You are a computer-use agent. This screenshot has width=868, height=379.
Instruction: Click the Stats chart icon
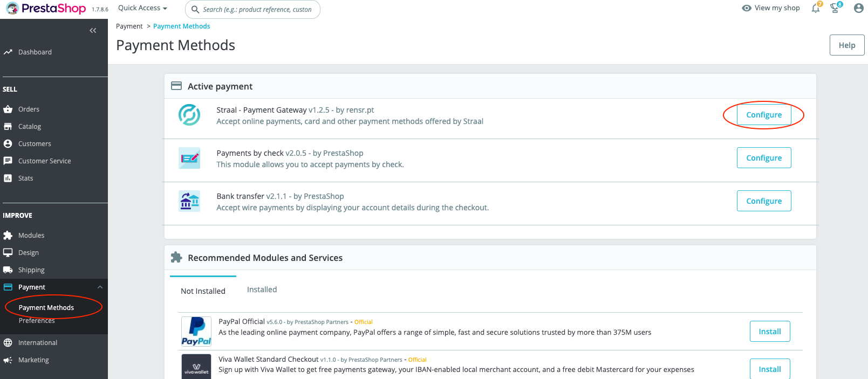click(x=8, y=178)
